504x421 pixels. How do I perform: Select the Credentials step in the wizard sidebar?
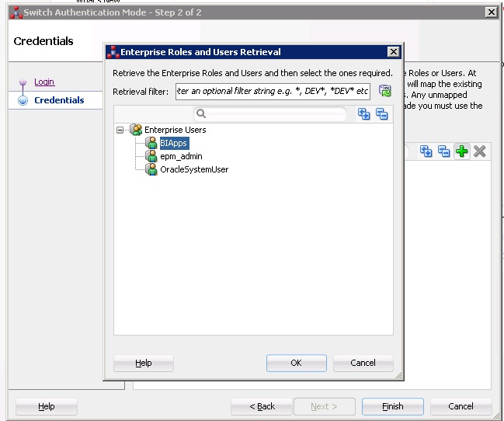point(59,100)
